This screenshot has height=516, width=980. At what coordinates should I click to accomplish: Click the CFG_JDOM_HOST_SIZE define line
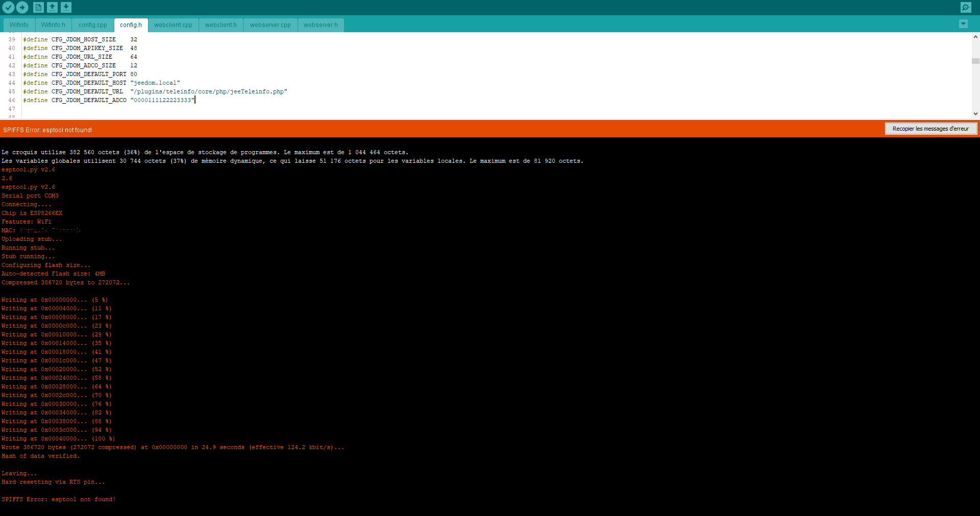[80, 39]
